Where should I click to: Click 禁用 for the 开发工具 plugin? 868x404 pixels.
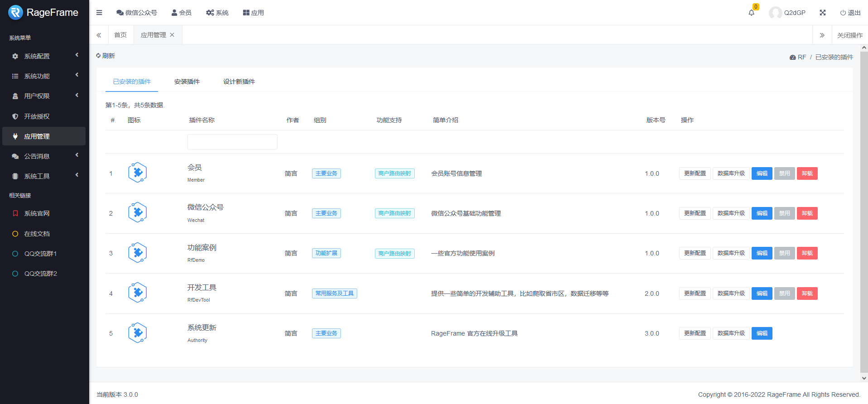(x=785, y=293)
